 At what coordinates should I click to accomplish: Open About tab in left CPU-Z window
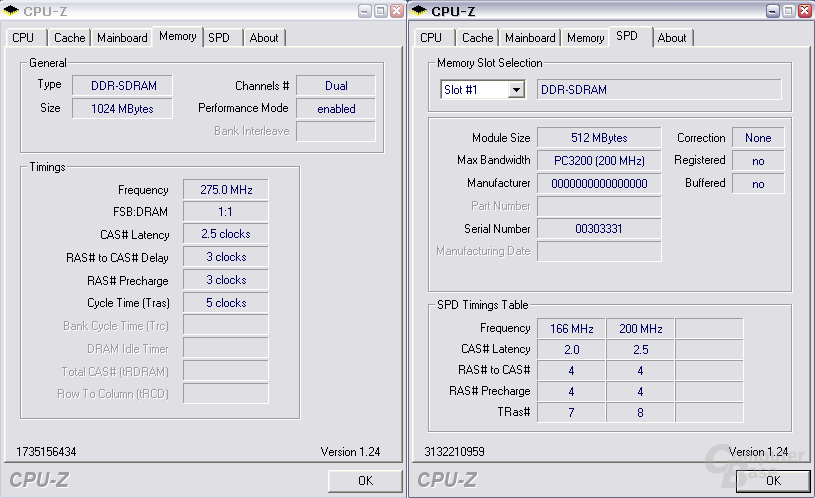pyautogui.click(x=264, y=38)
